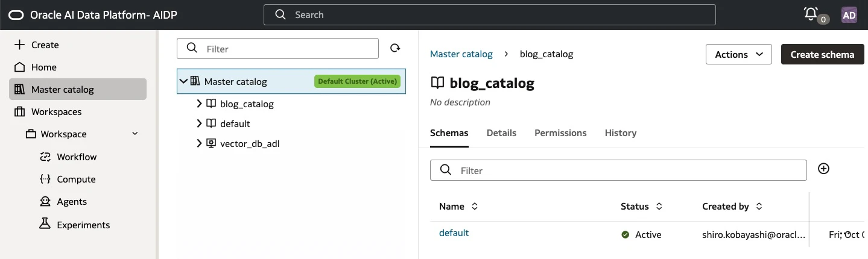Click the catalog tree Filter field
The image size is (868, 259).
(x=277, y=49)
